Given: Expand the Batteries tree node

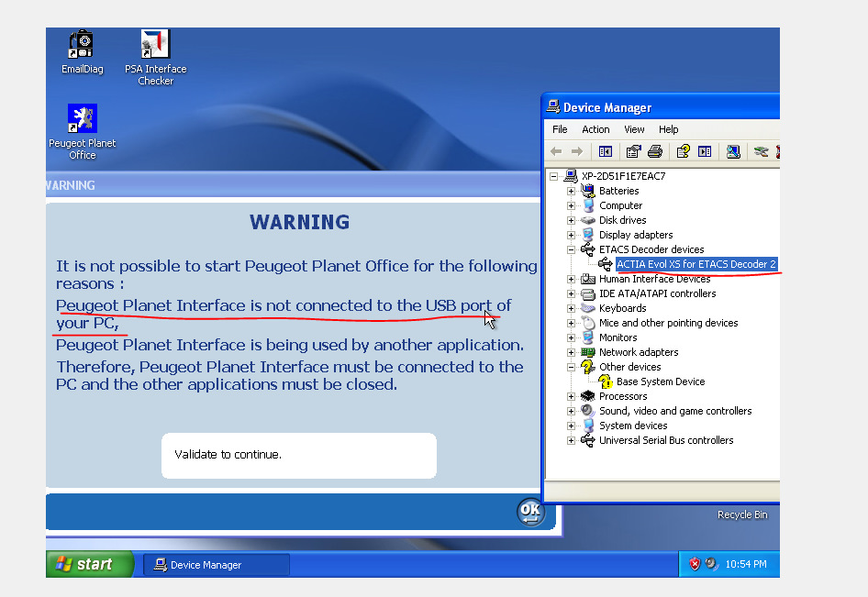Looking at the screenshot, I should tap(572, 191).
